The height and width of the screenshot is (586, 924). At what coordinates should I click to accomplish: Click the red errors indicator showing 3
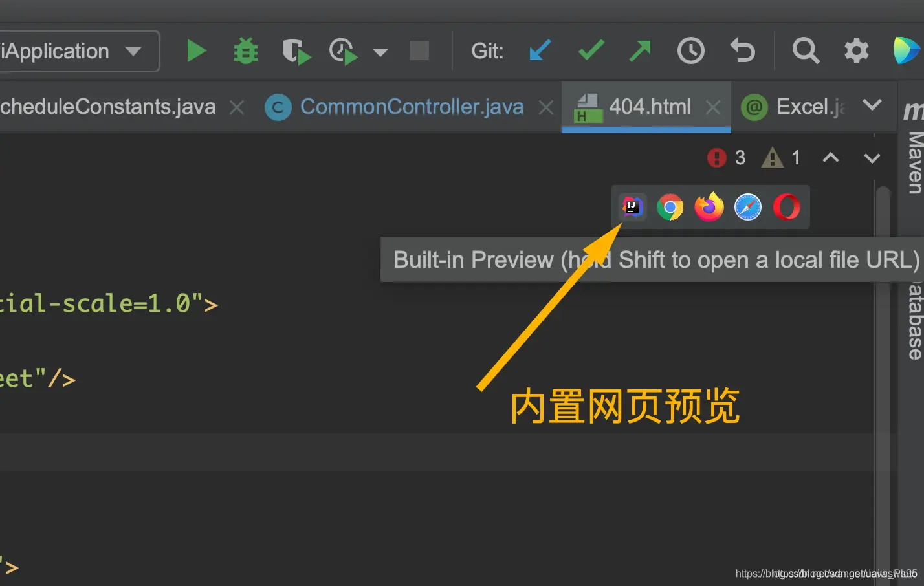(x=727, y=157)
